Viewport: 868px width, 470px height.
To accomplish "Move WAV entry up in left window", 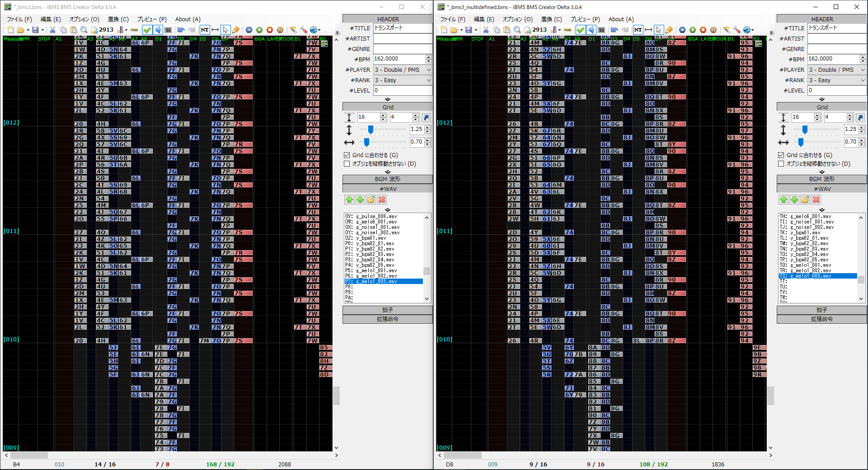I will [349, 200].
